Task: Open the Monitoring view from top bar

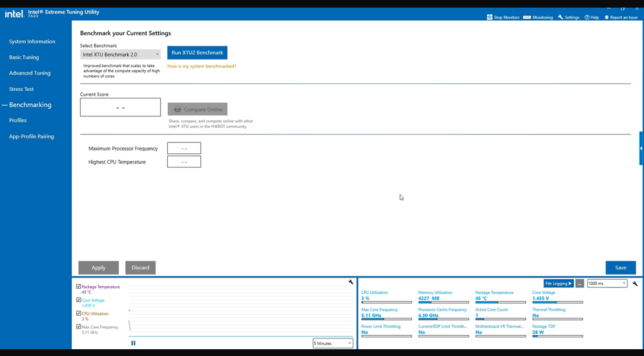Action: click(x=526, y=17)
